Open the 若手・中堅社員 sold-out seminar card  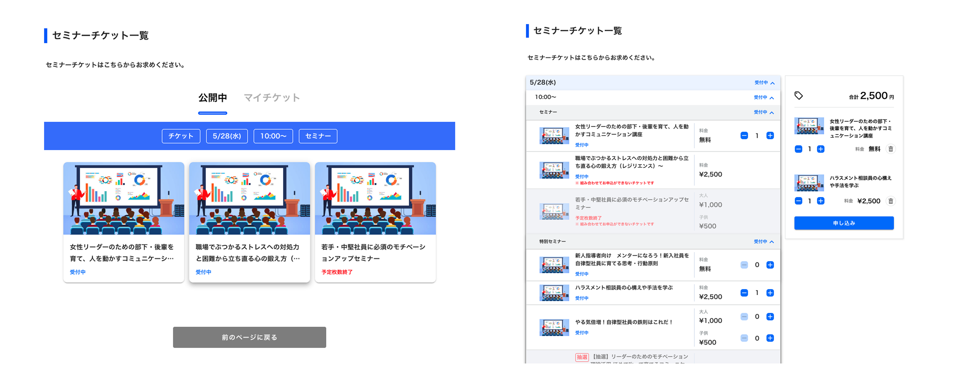[375, 222]
